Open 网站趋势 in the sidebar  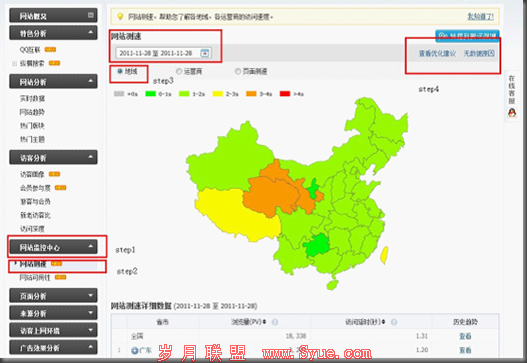point(32,112)
